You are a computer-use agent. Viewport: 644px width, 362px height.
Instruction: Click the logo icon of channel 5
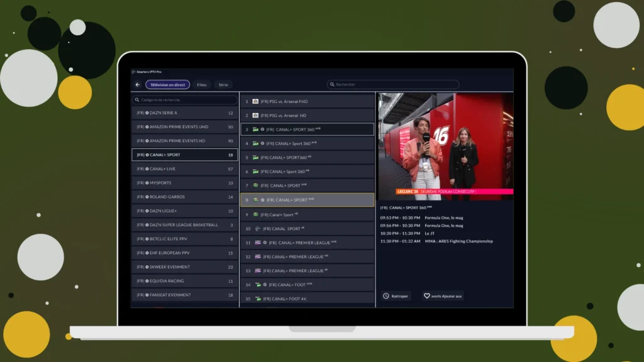(255, 157)
